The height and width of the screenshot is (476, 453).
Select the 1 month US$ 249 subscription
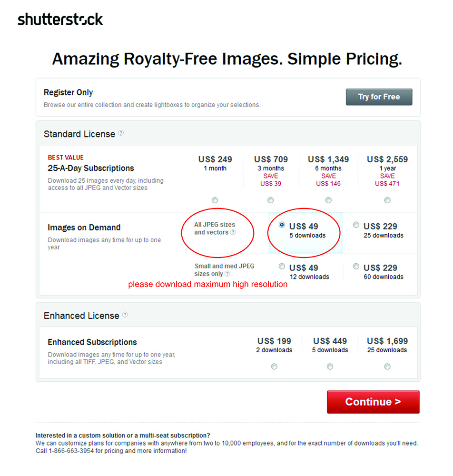(215, 200)
